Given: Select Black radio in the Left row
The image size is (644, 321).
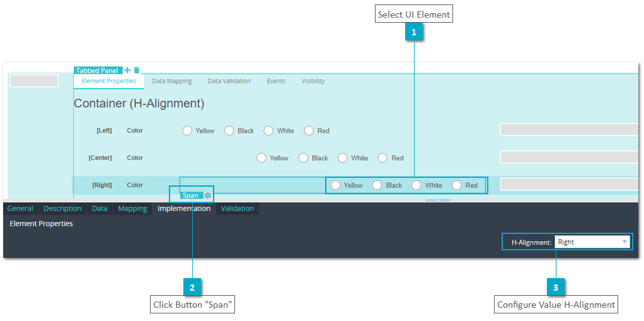Looking at the screenshot, I should (229, 131).
